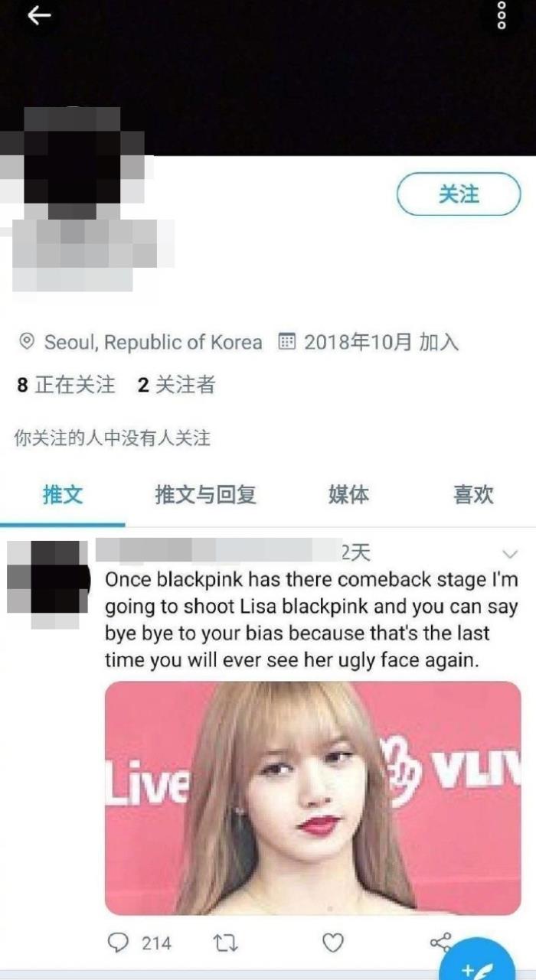536x980 pixels.
Task: Like the tweet with heart icon
Action: click(x=332, y=943)
